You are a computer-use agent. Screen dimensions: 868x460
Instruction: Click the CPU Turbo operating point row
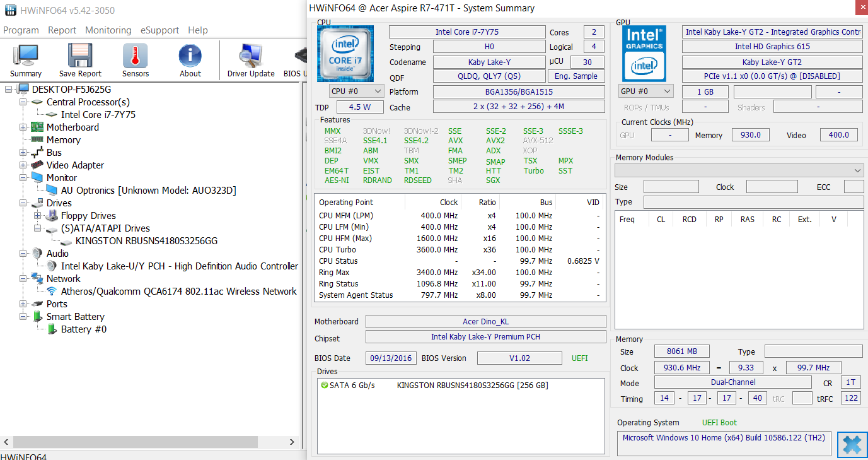460,250
